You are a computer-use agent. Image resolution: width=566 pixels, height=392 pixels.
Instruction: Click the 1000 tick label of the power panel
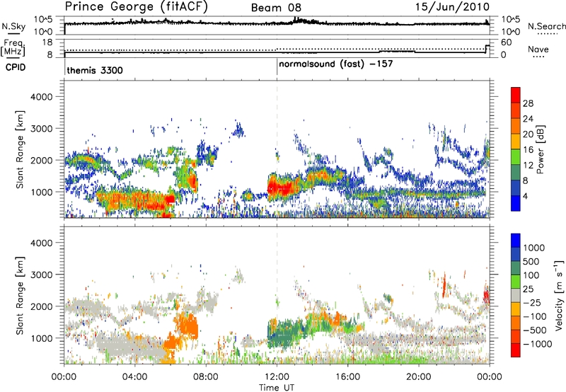pos(42,192)
